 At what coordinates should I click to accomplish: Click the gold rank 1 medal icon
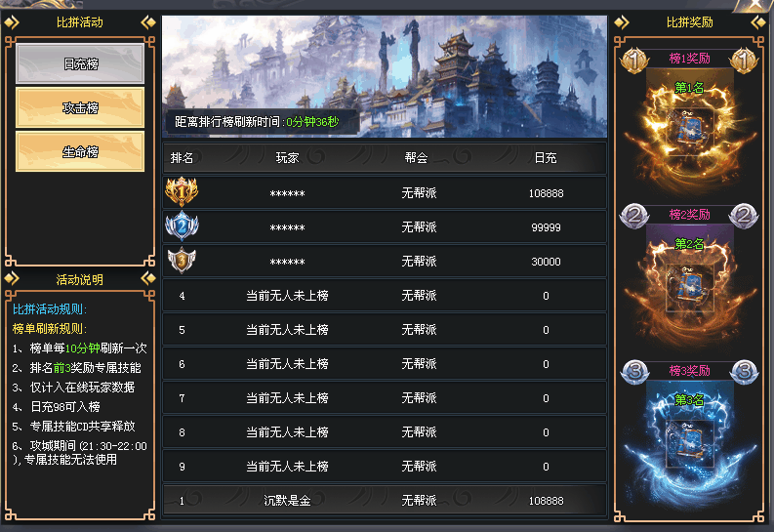point(182,192)
